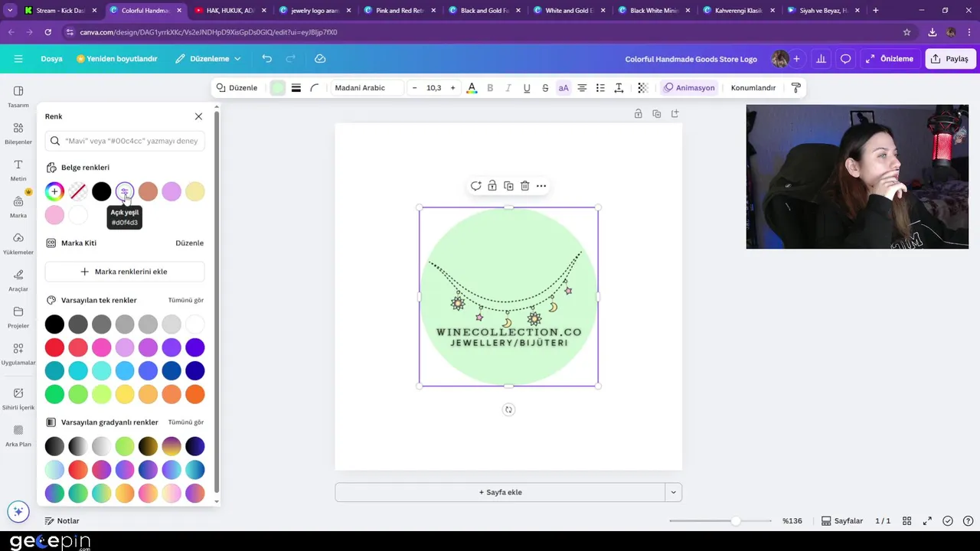
Task: Open the comments speech bubble icon
Action: 845,59
